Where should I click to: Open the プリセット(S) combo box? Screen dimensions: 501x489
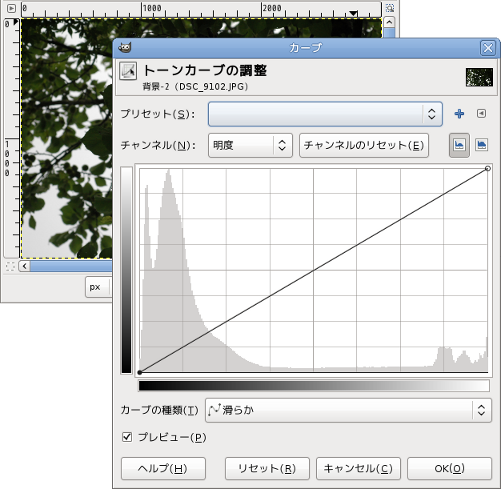tap(325, 114)
